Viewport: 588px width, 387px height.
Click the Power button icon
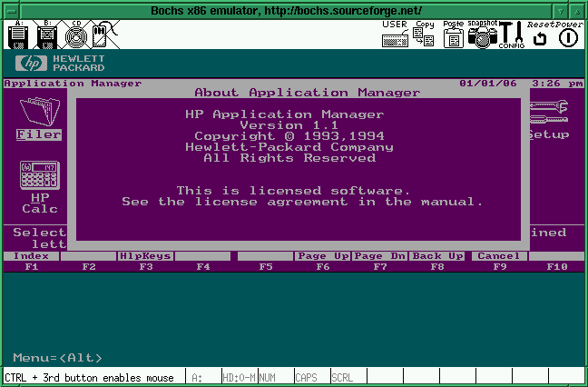coord(569,35)
